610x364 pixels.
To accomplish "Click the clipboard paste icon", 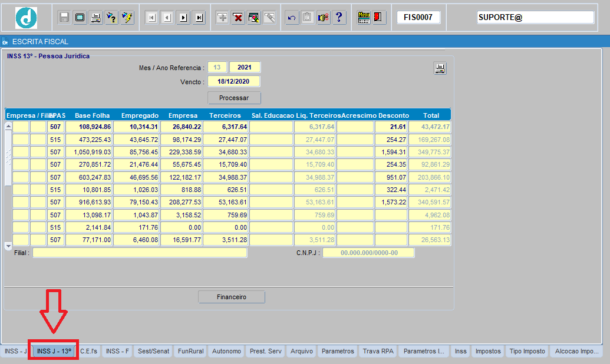I will point(307,17).
